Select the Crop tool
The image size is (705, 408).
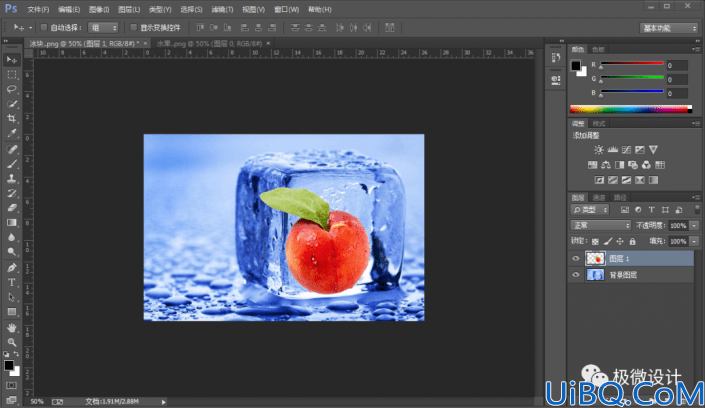click(12, 119)
